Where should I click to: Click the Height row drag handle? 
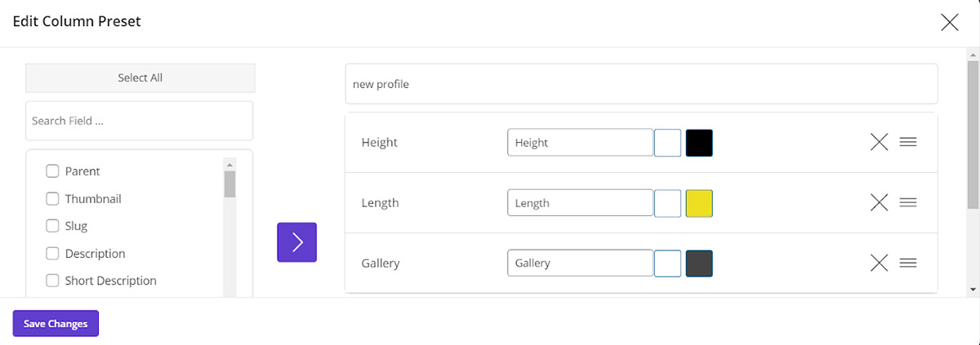point(907,143)
